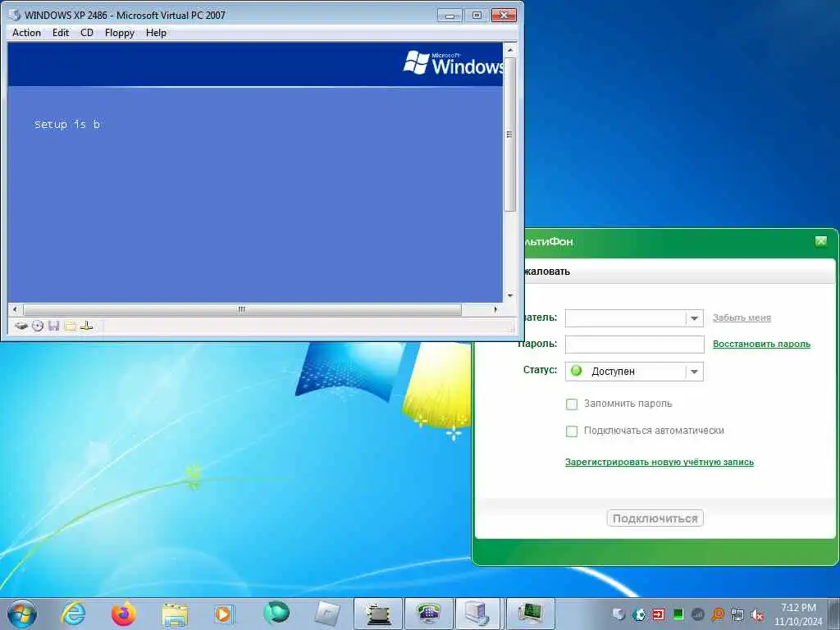This screenshot has width=840, height=630.
Task: Click the shared folders status icon in Virtual PC
Action: pyautogui.click(x=70, y=326)
